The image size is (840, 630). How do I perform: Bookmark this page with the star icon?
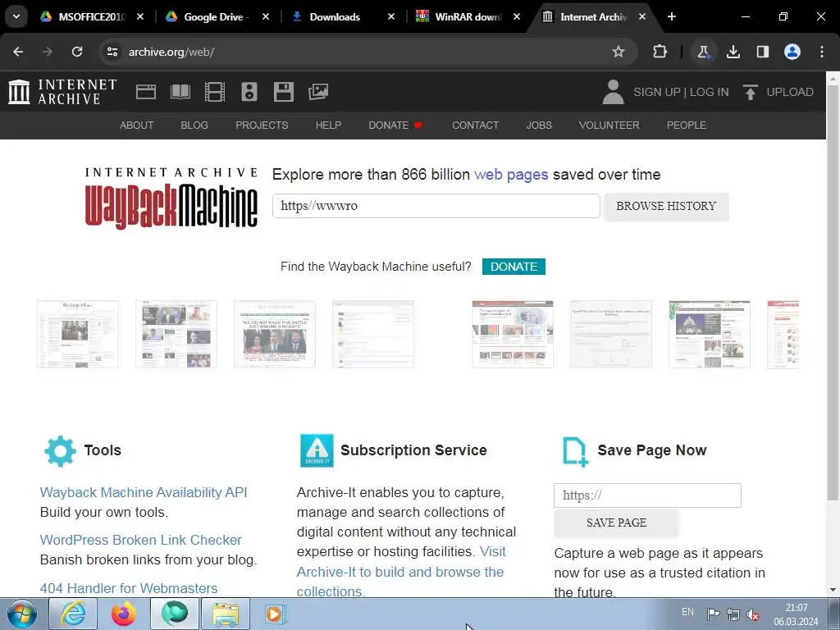(x=619, y=52)
